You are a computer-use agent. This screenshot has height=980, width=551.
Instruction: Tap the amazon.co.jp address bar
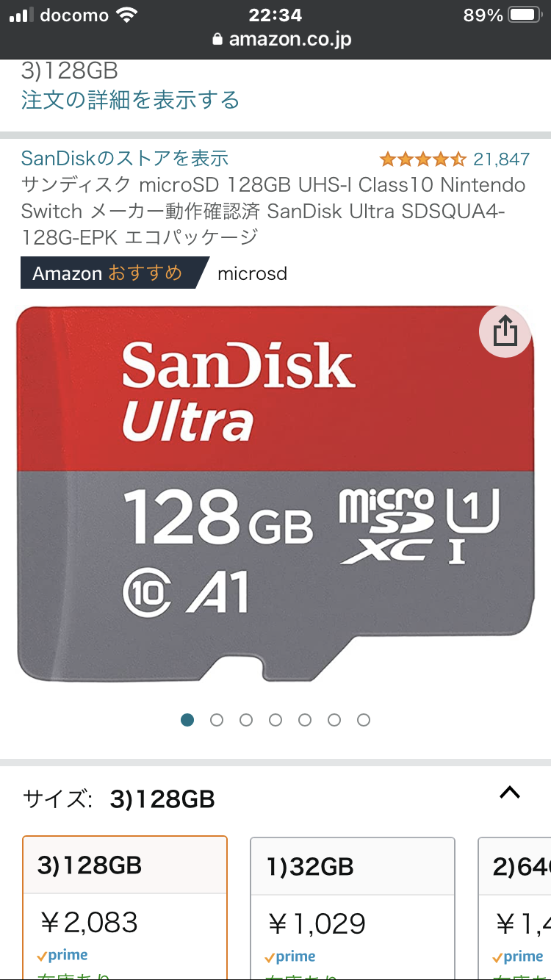[275, 40]
